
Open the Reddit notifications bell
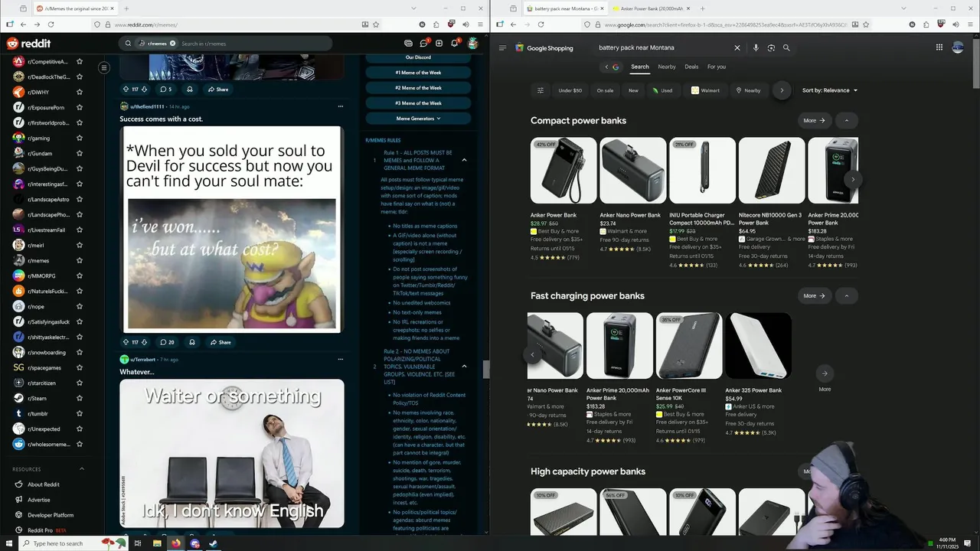[454, 44]
